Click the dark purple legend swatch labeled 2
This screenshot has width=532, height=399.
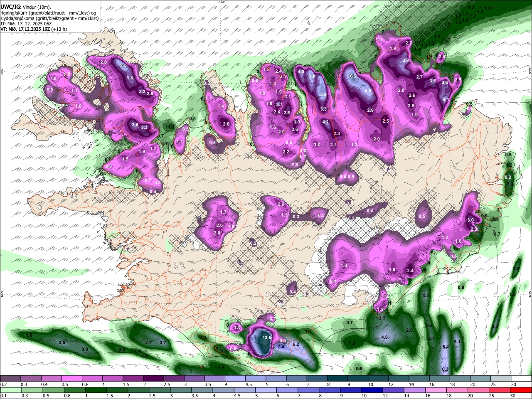point(153,379)
